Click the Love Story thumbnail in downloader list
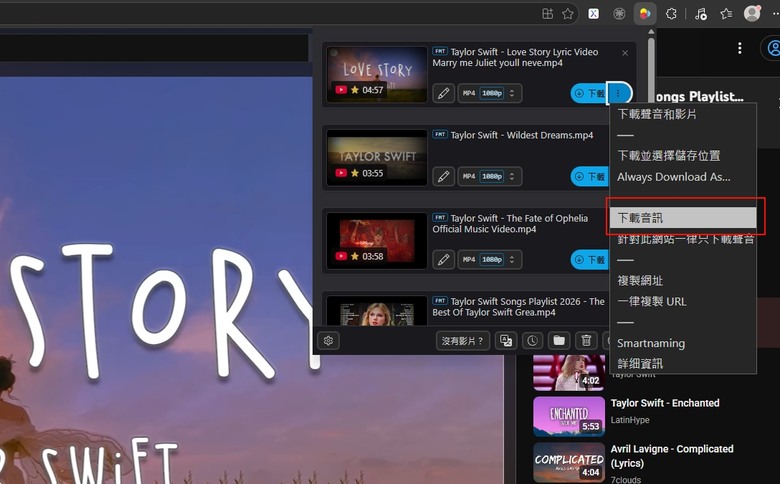 [377, 75]
